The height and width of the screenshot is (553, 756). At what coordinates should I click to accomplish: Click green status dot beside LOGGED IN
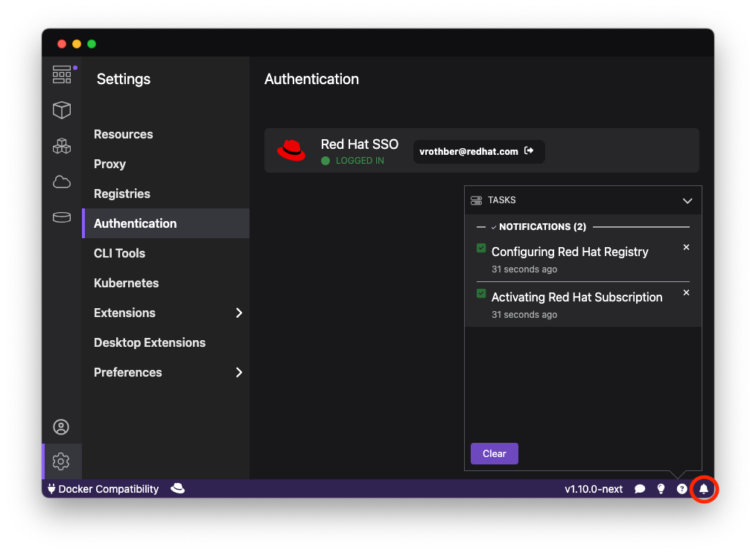click(325, 161)
